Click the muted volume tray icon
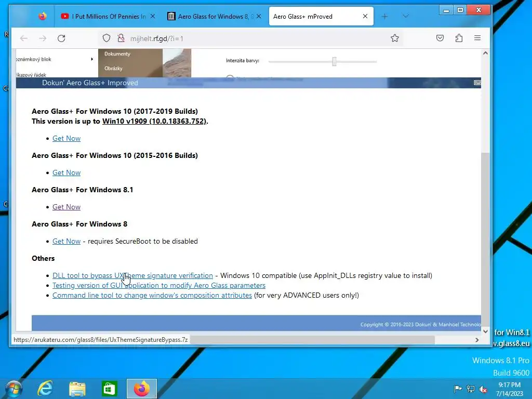Viewport: 532px width, 399px height. (483, 389)
